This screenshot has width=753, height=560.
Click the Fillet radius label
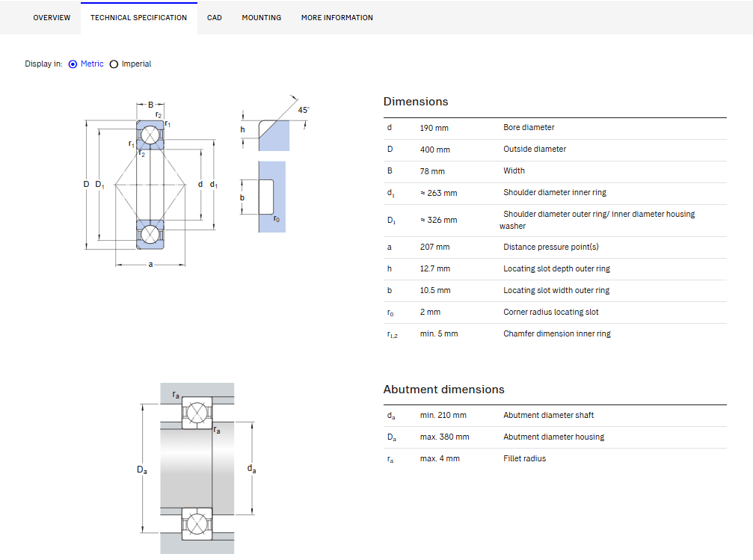(x=524, y=458)
